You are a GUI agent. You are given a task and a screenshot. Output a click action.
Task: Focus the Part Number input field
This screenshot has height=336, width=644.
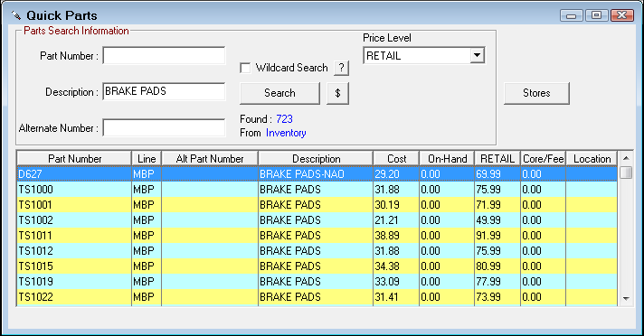pyautogui.click(x=164, y=55)
